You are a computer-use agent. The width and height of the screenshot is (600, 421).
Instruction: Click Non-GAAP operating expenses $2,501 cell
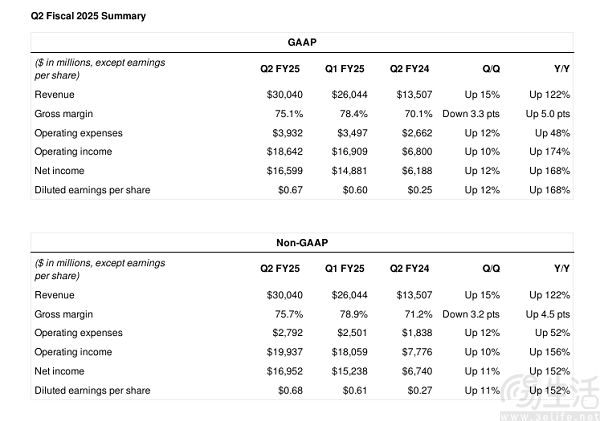(352, 333)
